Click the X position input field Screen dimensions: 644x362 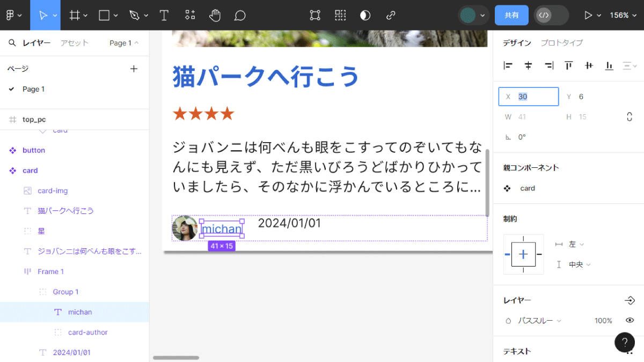click(529, 97)
